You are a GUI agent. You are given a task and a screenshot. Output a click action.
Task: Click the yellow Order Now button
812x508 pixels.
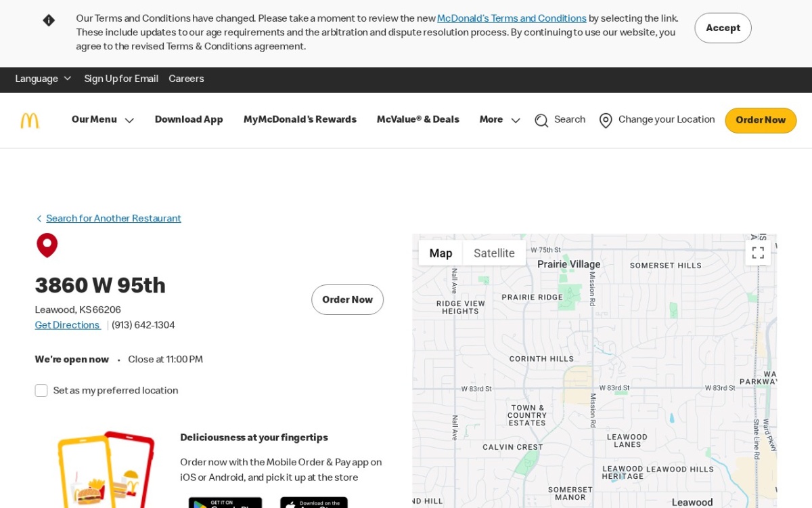[761, 121]
